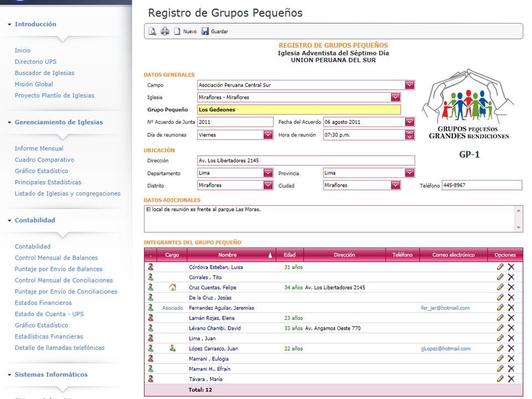Viewport: 532px width, 399px height.
Task: Edit Córdova Esteban, Luisa with pencil icon
Action: pos(500,267)
